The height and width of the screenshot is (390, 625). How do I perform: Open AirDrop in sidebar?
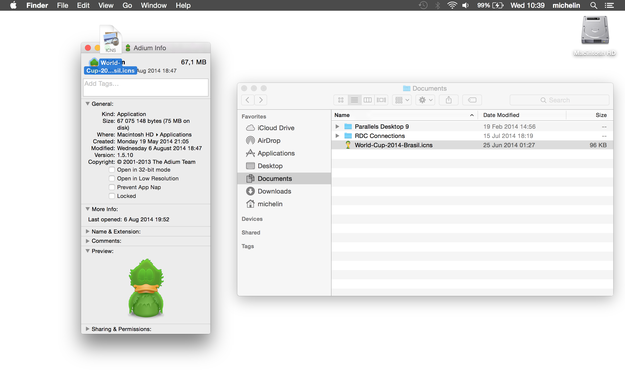pyautogui.click(x=269, y=140)
